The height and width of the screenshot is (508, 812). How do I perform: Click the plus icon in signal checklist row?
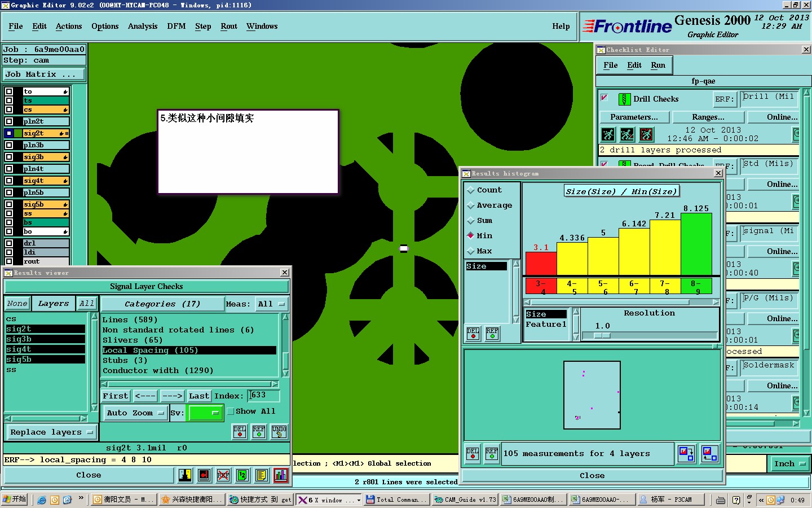796,268
